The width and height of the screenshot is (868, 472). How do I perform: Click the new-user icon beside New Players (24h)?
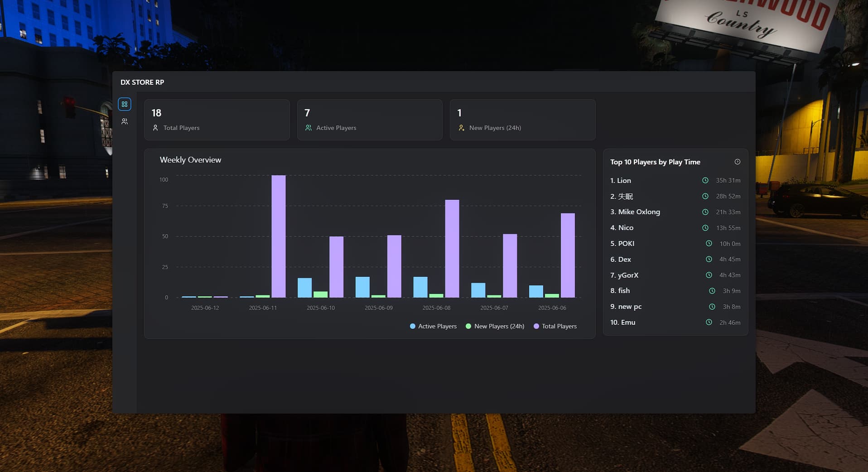coord(461,128)
